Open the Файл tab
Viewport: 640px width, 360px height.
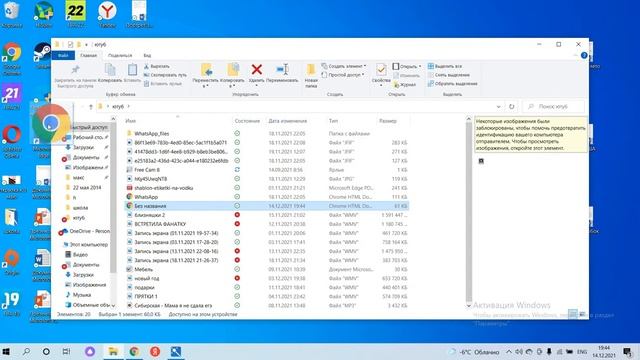click(63, 55)
